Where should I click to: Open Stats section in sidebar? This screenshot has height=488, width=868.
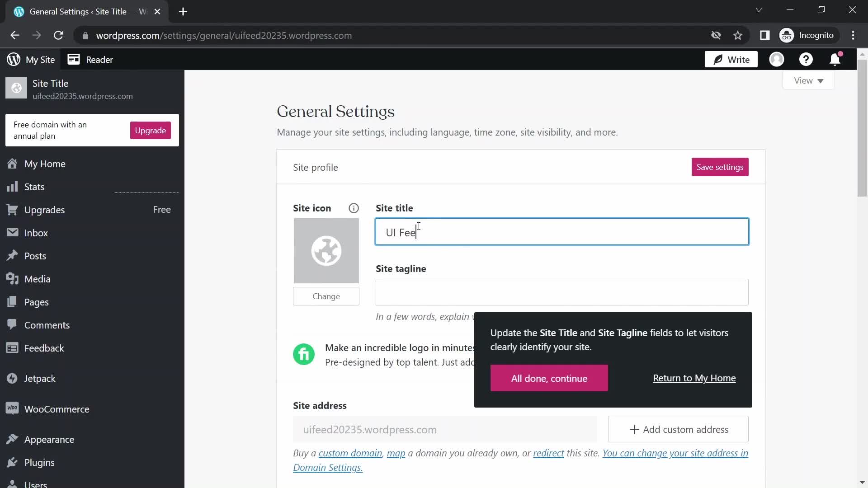34,187
